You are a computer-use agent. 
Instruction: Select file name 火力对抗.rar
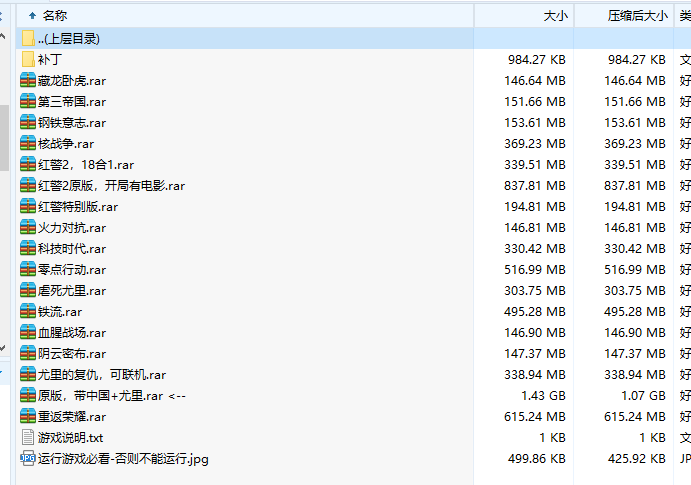coord(72,228)
